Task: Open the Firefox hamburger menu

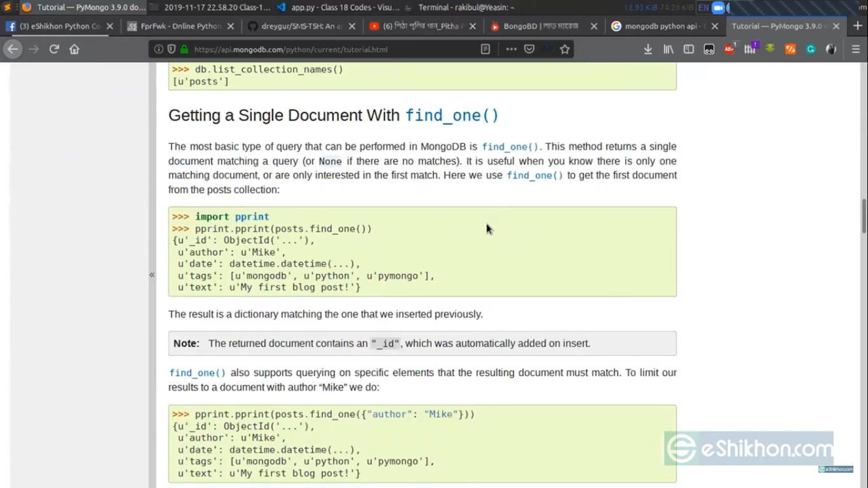Action: click(855, 49)
